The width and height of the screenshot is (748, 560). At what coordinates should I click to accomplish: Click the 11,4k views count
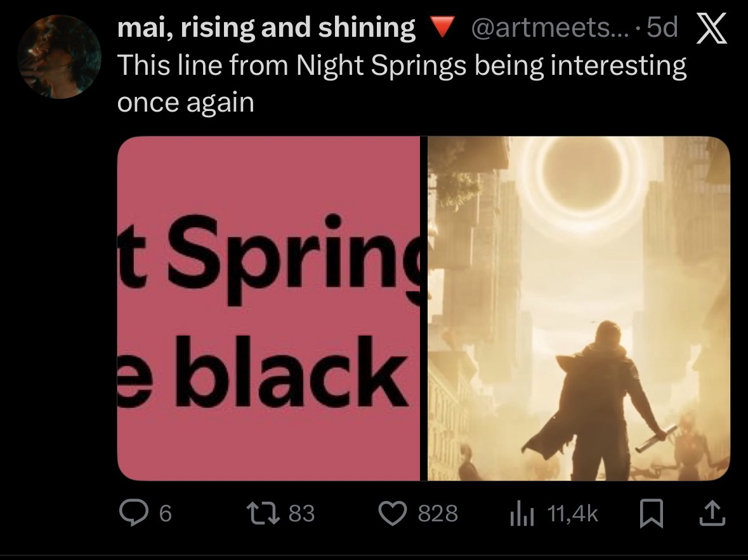(x=572, y=513)
